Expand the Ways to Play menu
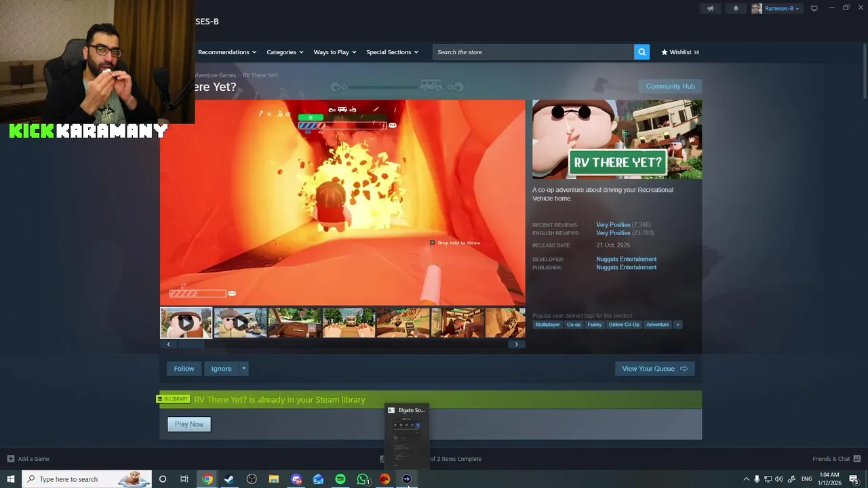Image resolution: width=868 pixels, height=488 pixels. click(x=335, y=52)
